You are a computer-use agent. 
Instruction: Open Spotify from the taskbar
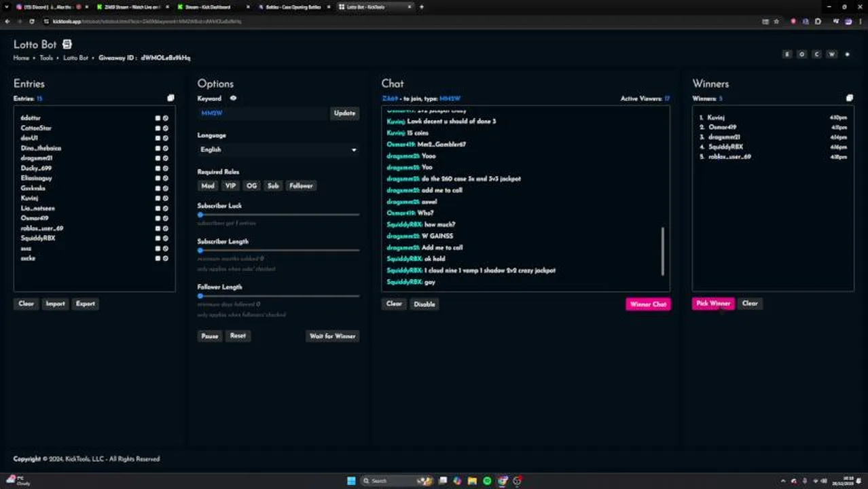pos(487,481)
